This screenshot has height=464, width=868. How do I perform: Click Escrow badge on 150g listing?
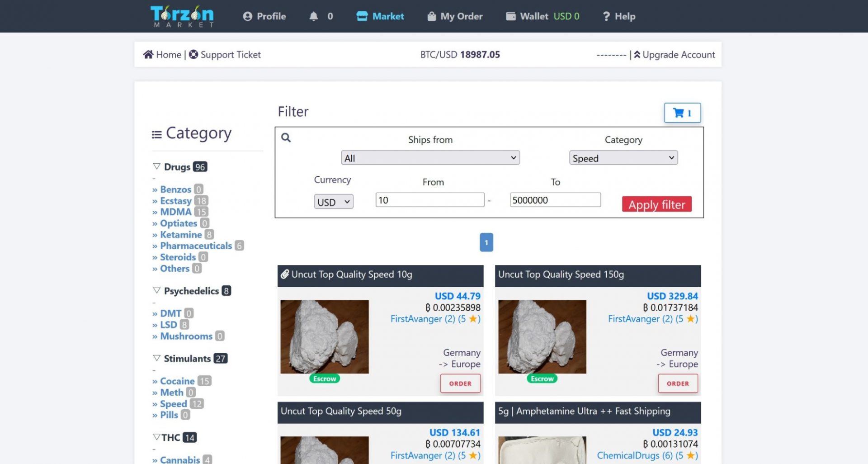[542, 379]
